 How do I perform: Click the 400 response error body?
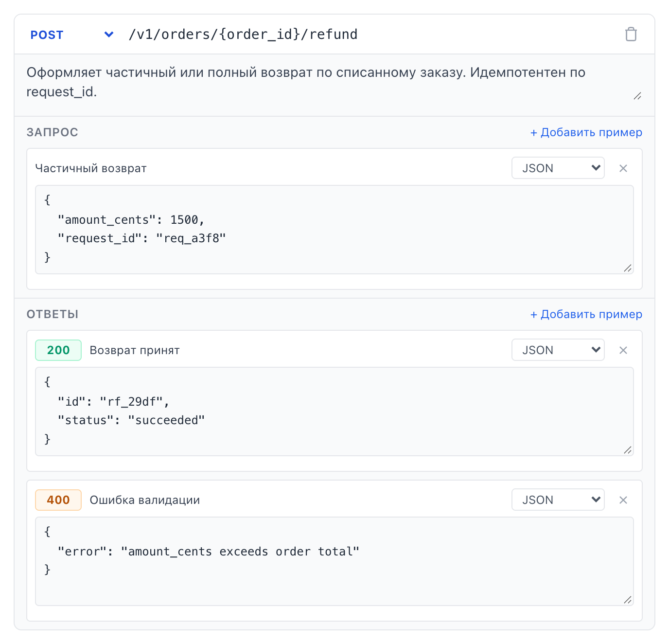point(334,561)
